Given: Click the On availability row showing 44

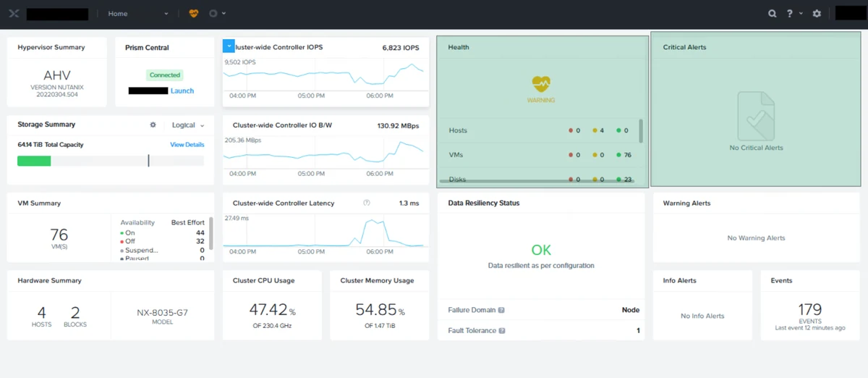Looking at the screenshot, I should click(162, 232).
